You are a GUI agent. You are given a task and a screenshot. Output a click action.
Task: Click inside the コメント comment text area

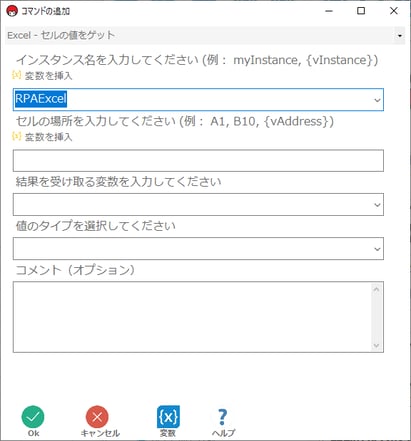192,317
